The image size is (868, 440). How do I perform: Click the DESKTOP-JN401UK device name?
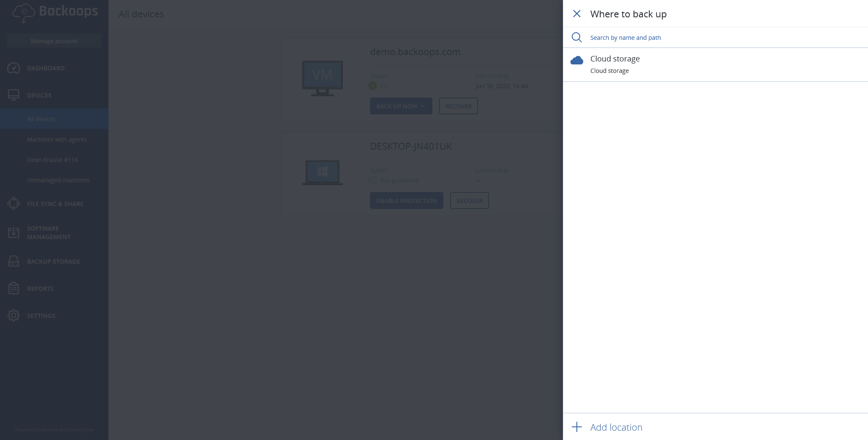point(411,146)
